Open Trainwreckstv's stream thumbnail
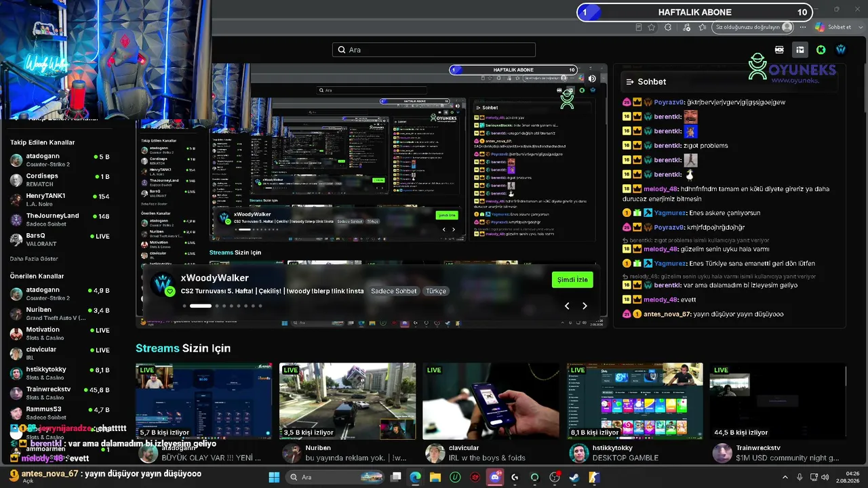 tap(778, 401)
